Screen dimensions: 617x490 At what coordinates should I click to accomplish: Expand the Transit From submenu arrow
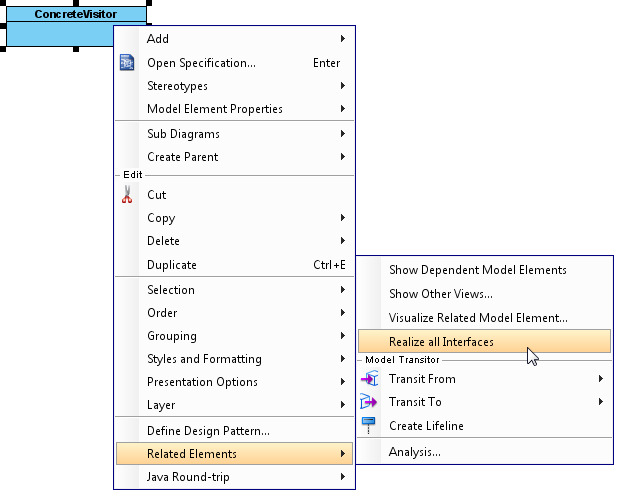point(600,379)
